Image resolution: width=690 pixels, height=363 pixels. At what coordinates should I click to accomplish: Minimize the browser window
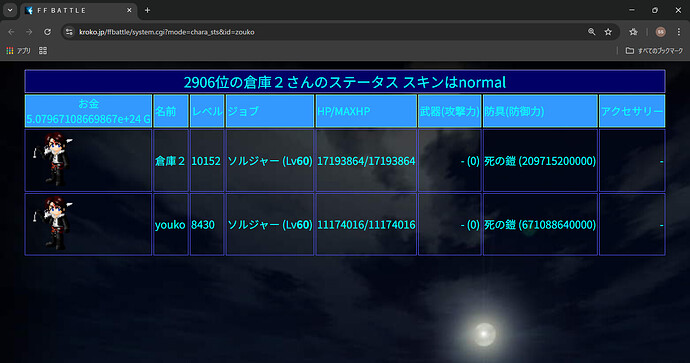(x=631, y=10)
